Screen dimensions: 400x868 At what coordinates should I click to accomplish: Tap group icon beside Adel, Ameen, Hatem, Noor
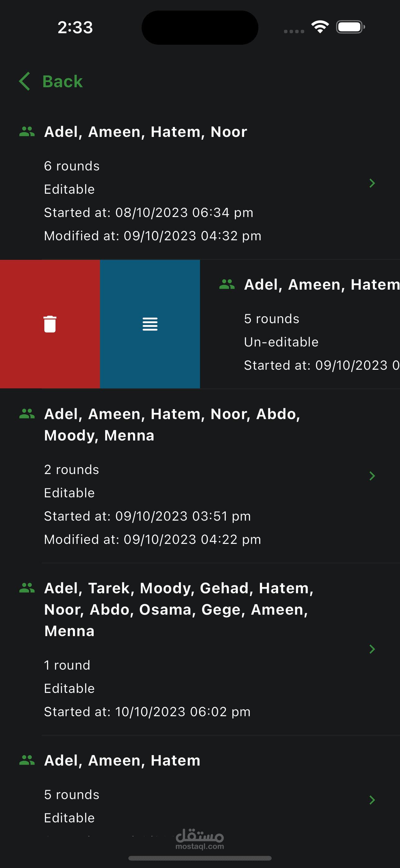pos(27,131)
